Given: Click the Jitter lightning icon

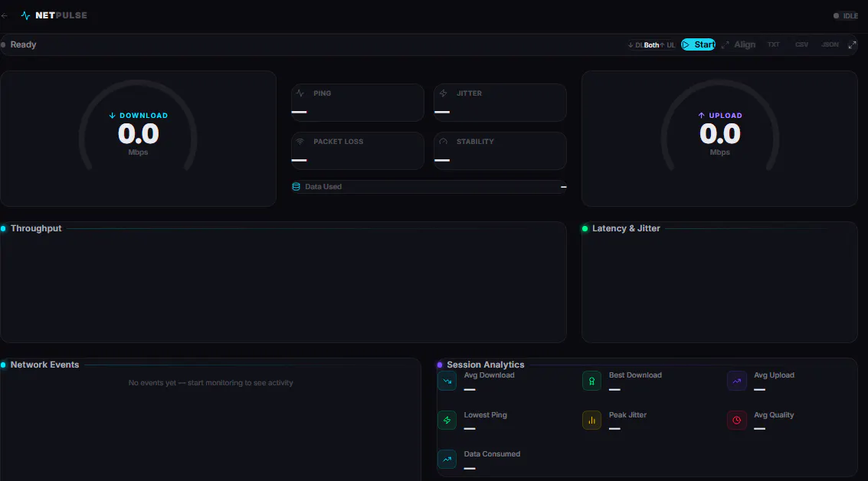Looking at the screenshot, I should (x=443, y=93).
